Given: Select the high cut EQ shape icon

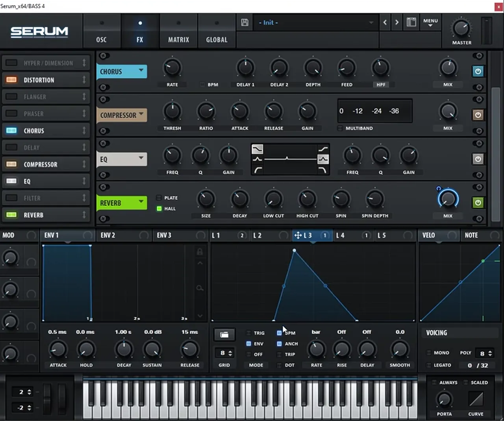Looking at the screenshot, I should click(x=323, y=170).
